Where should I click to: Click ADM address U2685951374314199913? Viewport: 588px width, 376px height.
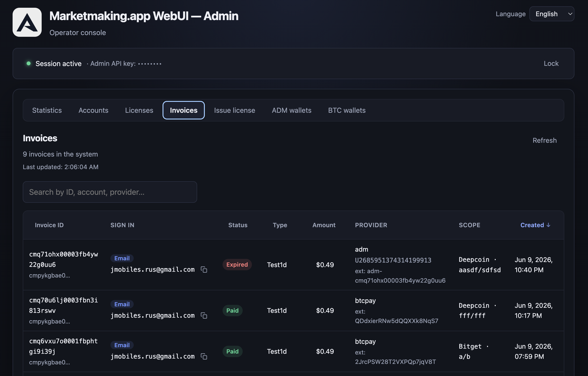tap(393, 260)
